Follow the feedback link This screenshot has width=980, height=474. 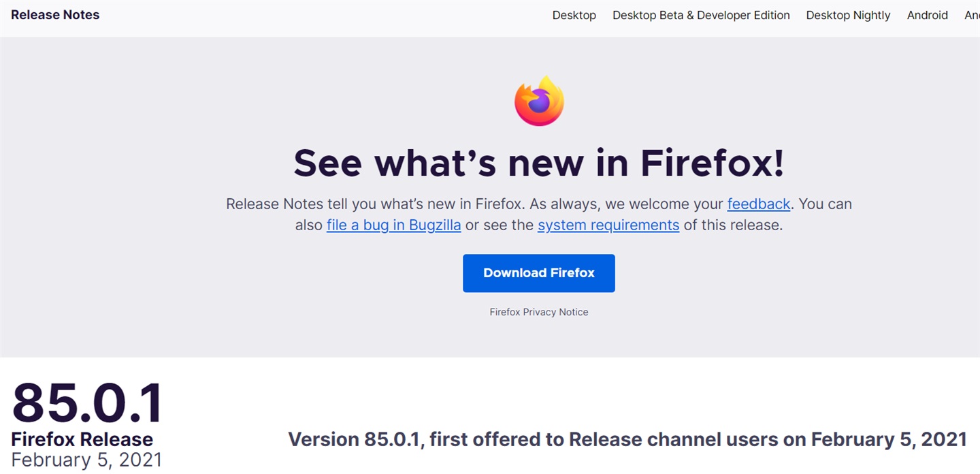click(759, 204)
